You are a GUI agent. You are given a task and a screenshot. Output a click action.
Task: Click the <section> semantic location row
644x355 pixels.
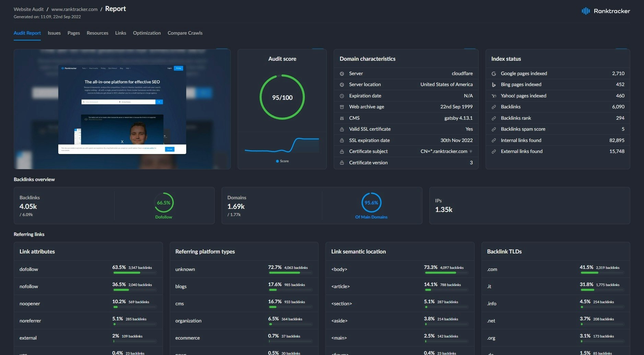400,304
